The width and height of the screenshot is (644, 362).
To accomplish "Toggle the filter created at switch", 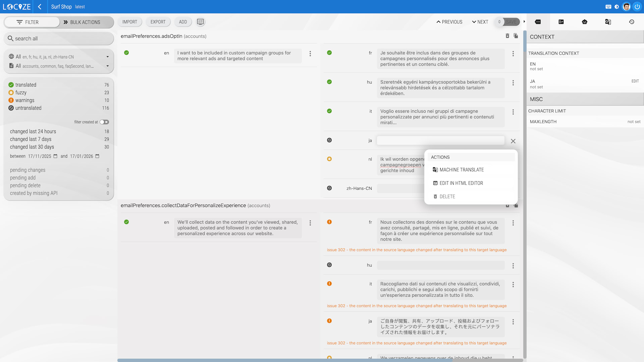I will tap(104, 122).
